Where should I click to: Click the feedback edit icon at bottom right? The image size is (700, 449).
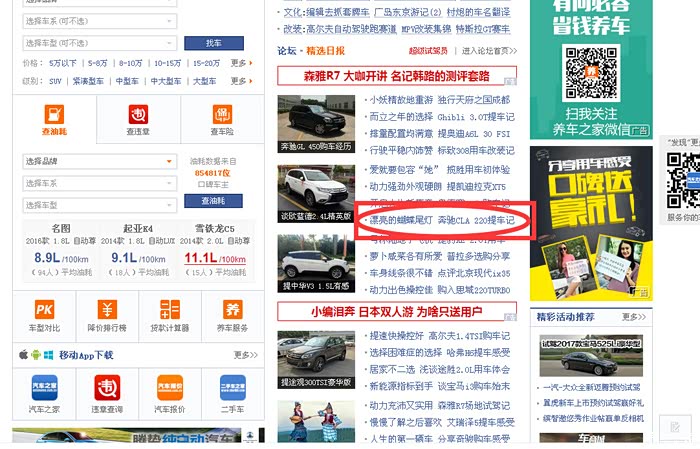[675, 427]
